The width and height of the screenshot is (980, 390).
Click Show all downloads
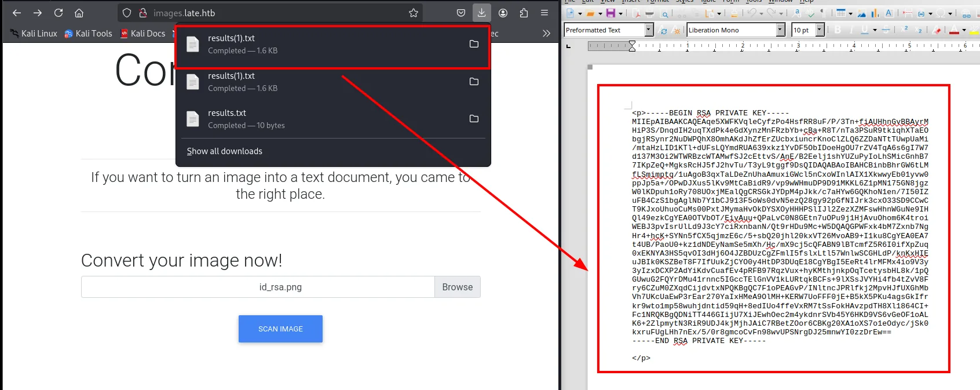pos(225,151)
